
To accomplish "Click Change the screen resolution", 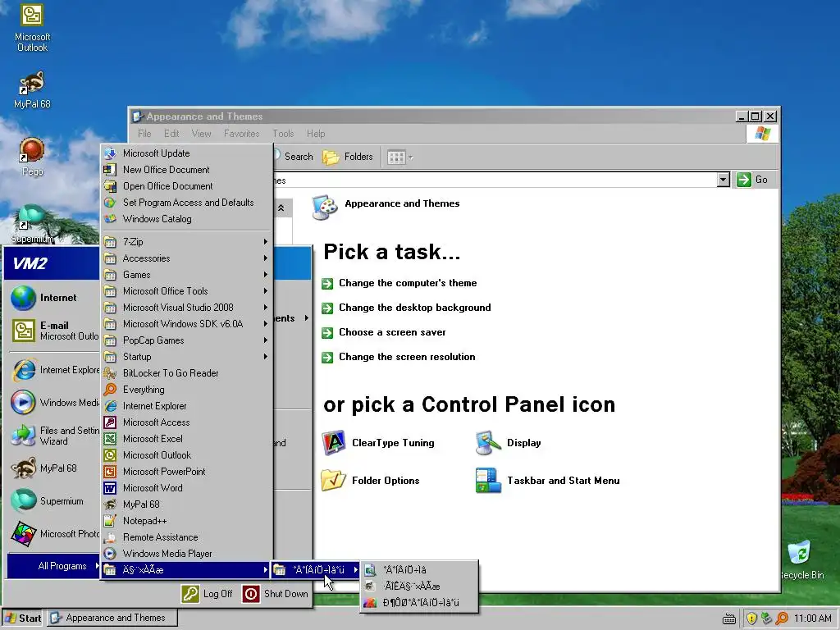I will [398, 358].
